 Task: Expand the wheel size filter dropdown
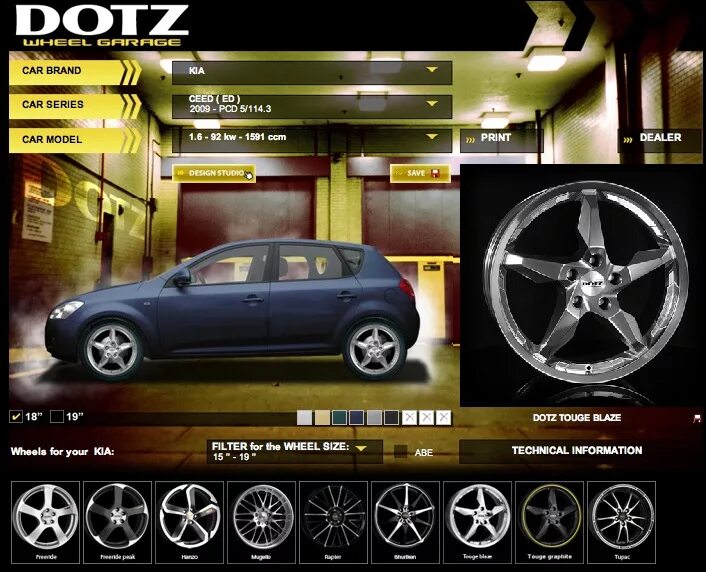pyautogui.click(x=295, y=452)
